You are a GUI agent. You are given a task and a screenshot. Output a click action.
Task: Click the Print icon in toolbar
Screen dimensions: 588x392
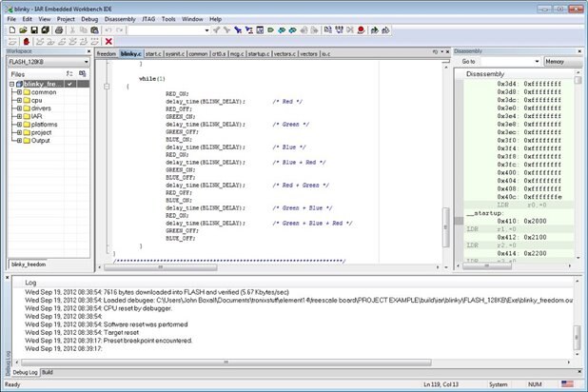point(57,29)
